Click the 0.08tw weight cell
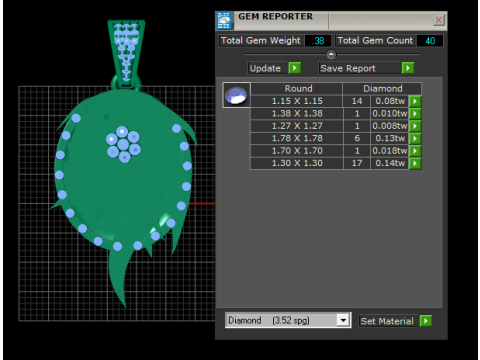Image resolution: width=480 pixels, height=360 pixels. click(390, 101)
